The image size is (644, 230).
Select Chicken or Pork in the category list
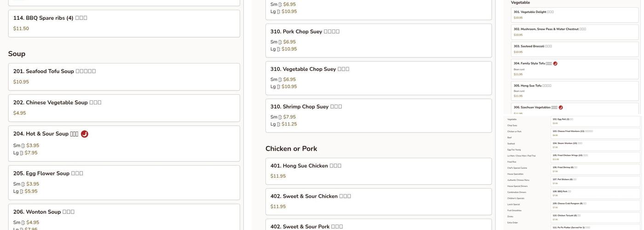click(515, 132)
